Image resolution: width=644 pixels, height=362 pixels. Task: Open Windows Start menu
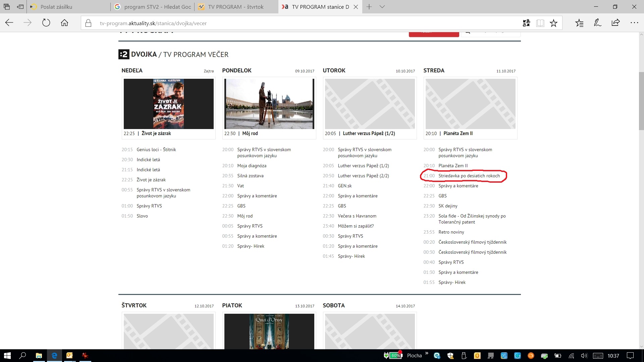(7, 356)
